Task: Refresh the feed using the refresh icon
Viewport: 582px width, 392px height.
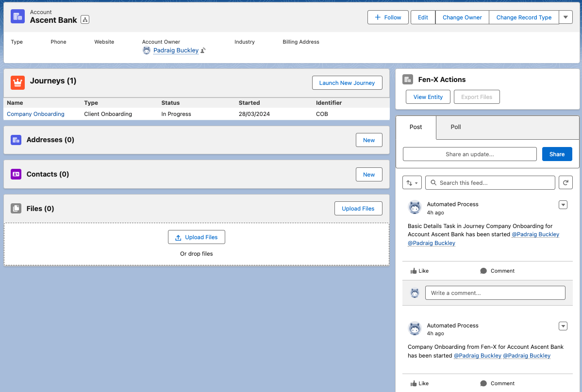Action: (565, 182)
